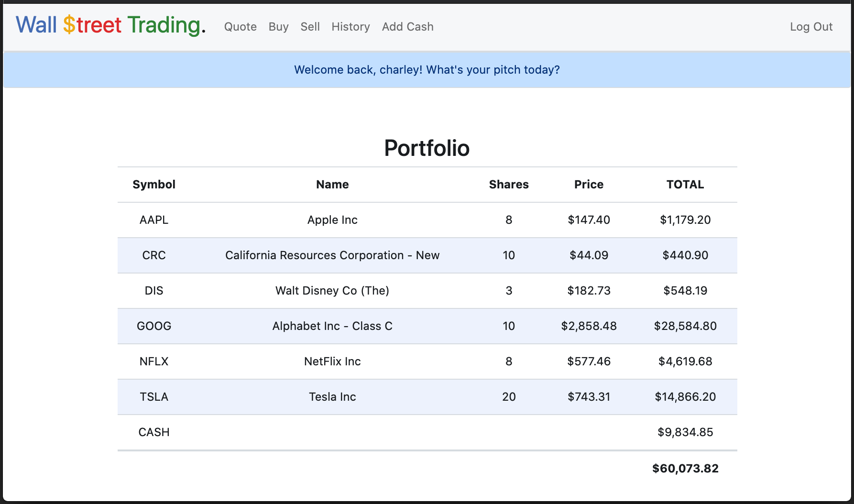Image resolution: width=854 pixels, height=504 pixels.
Task: Go to the Buy page
Action: tap(279, 27)
